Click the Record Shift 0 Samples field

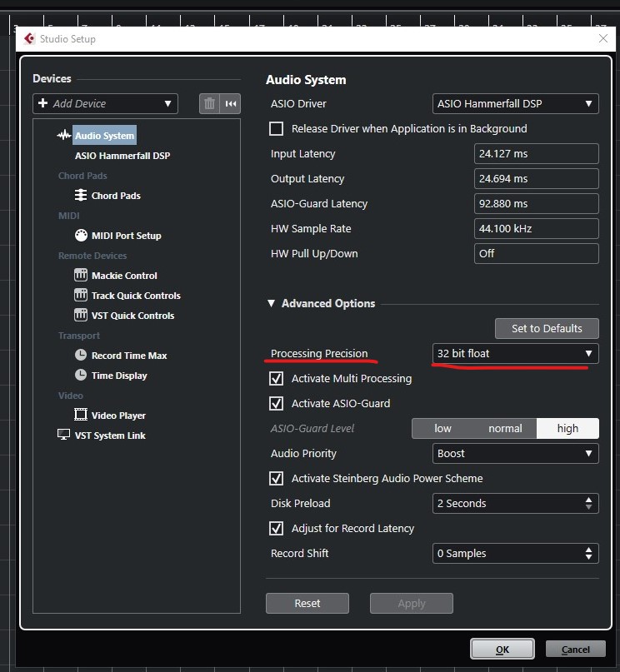(x=515, y=553)
